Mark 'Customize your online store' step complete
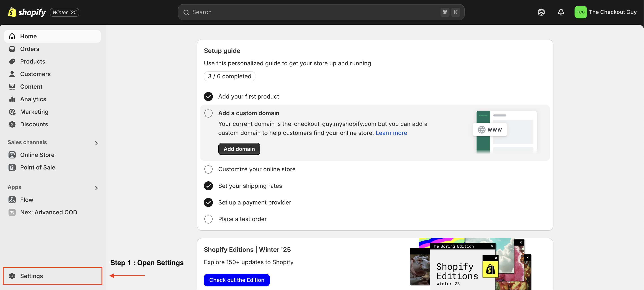The height and width of the screenshot is (290, 644). 208,169
